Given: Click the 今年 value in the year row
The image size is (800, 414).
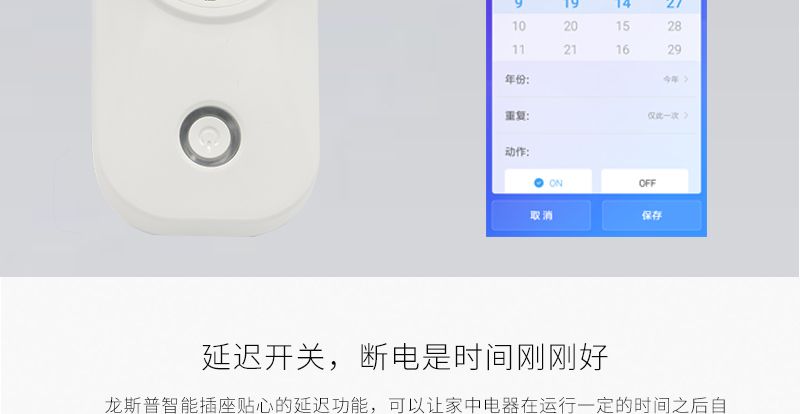Looking at the screenshot, I should pyautogui.click(x=670, y=79).
